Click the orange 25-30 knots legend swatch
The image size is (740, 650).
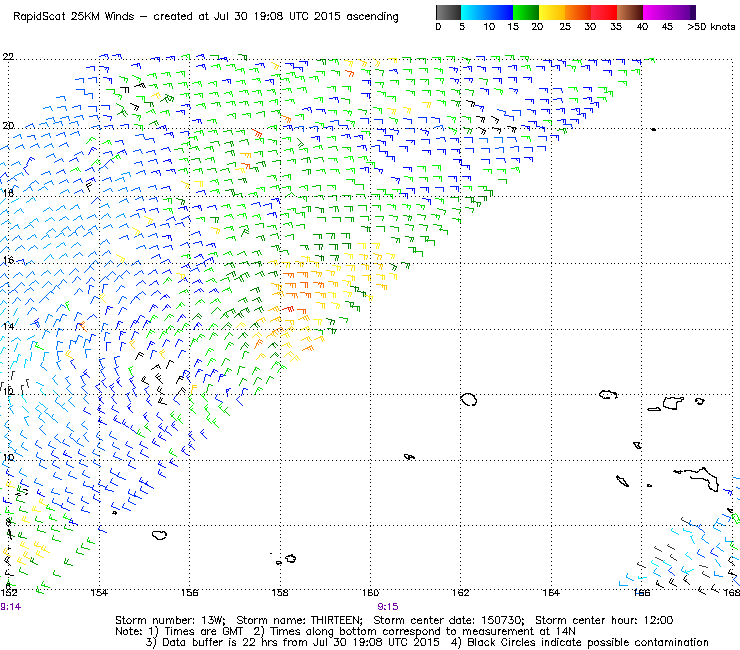578,12
